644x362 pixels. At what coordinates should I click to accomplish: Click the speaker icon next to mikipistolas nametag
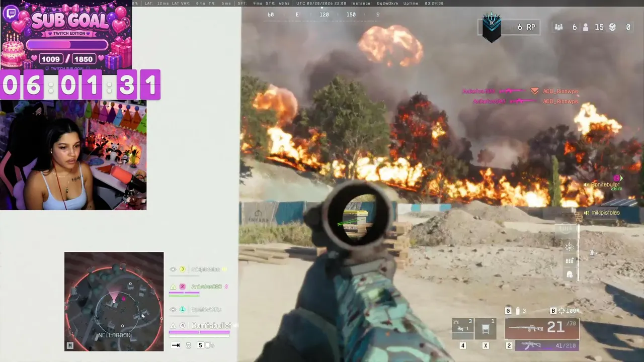[587, 213]
